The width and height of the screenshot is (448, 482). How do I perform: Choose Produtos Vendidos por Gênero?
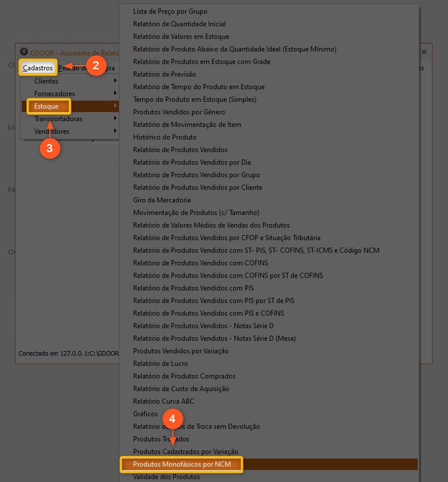pos(179,112)
